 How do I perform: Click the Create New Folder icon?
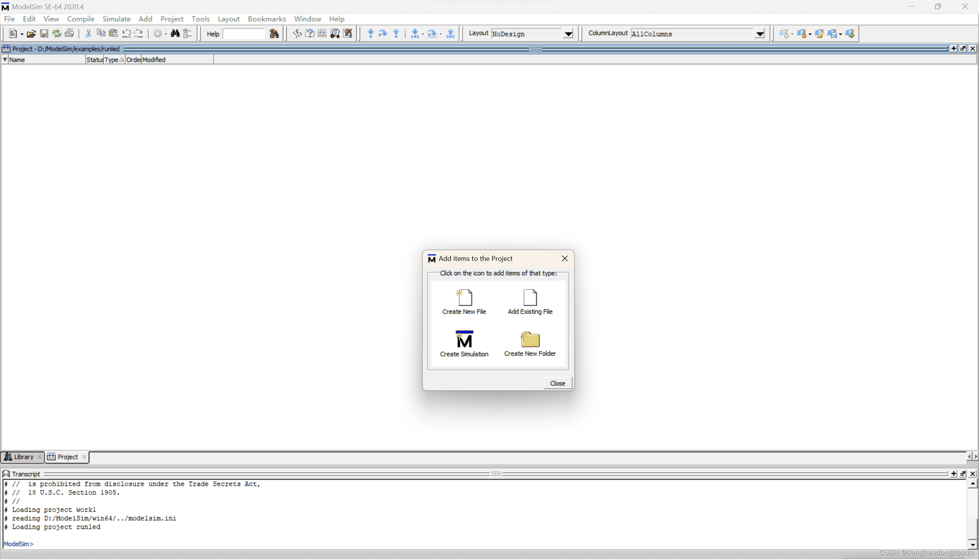click(530, 340)
